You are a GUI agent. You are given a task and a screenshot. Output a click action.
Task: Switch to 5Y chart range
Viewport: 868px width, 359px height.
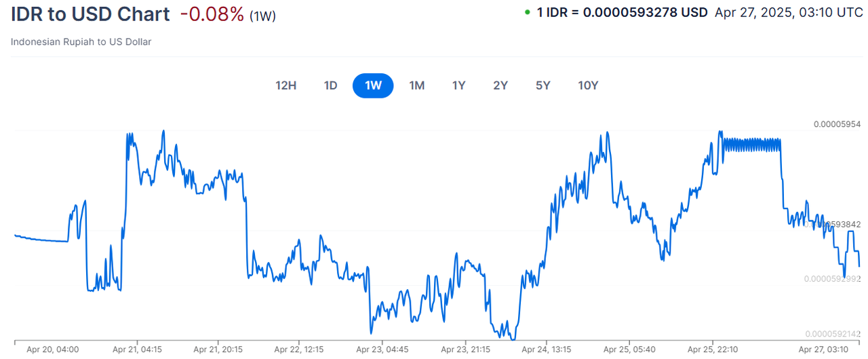pos(542,86)
